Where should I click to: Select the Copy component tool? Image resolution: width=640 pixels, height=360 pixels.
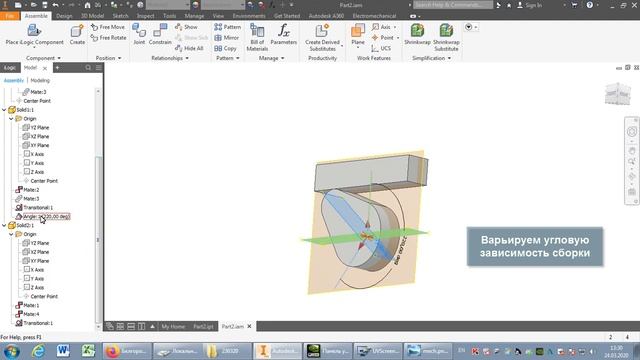tap(225, 48)
